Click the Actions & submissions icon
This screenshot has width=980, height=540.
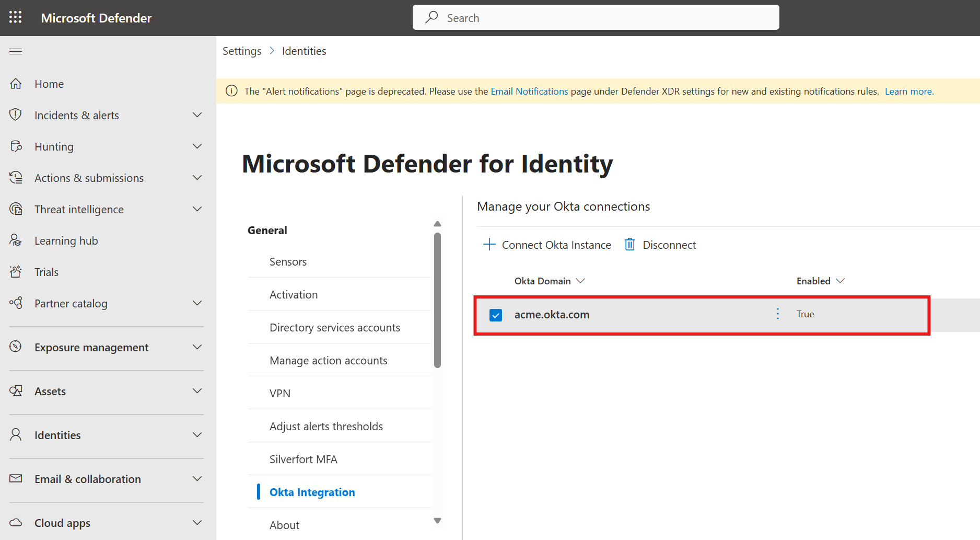(x=16, y=178)
